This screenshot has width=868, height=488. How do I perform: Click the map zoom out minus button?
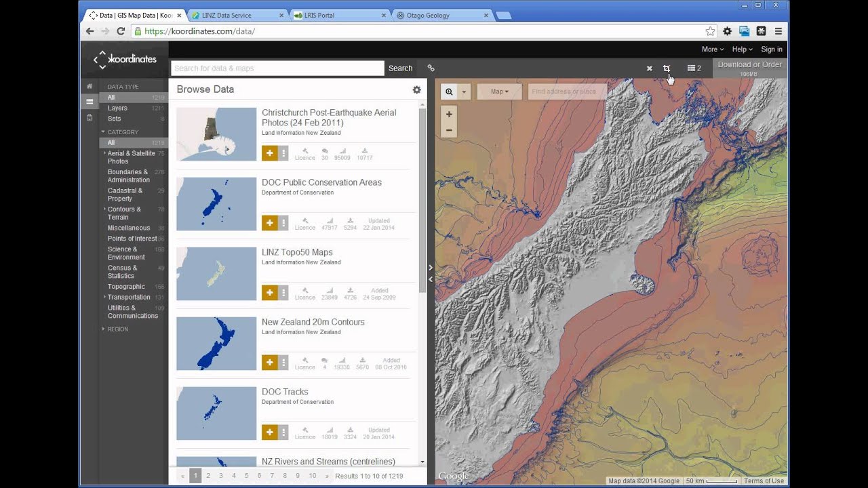point(449,130)
